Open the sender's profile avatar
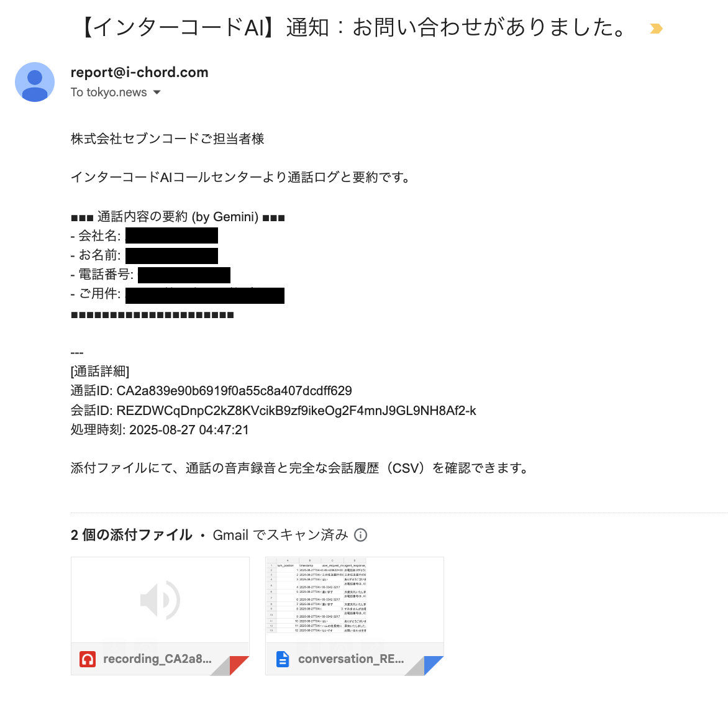This screenshot has width=728, height=712. (35, 82)
